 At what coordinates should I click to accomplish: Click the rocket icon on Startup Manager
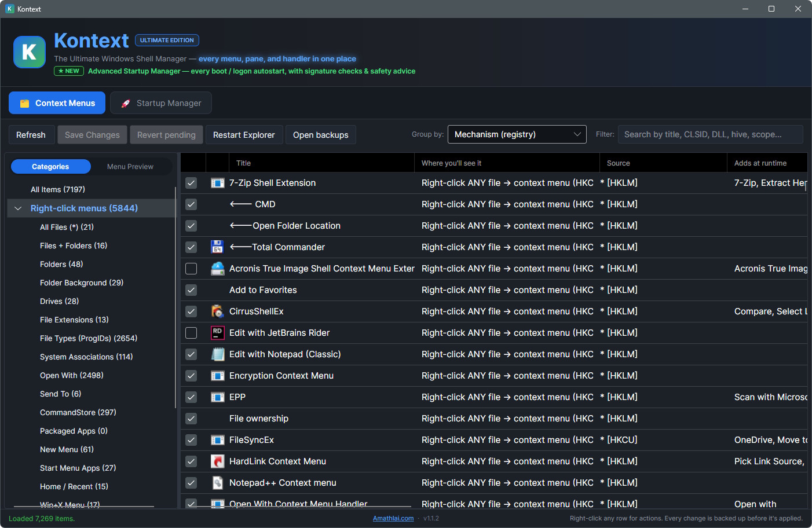pyautogui.click(x=126, y=103)
